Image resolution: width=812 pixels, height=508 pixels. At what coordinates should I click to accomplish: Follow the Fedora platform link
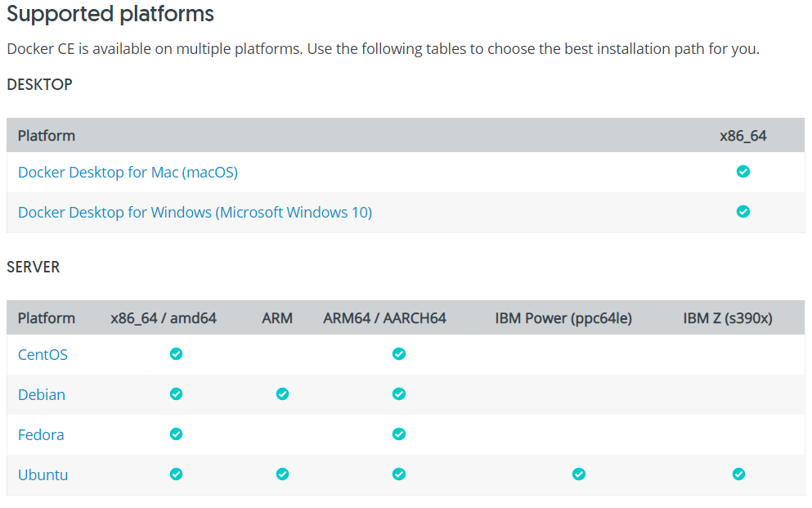[41, 435]
